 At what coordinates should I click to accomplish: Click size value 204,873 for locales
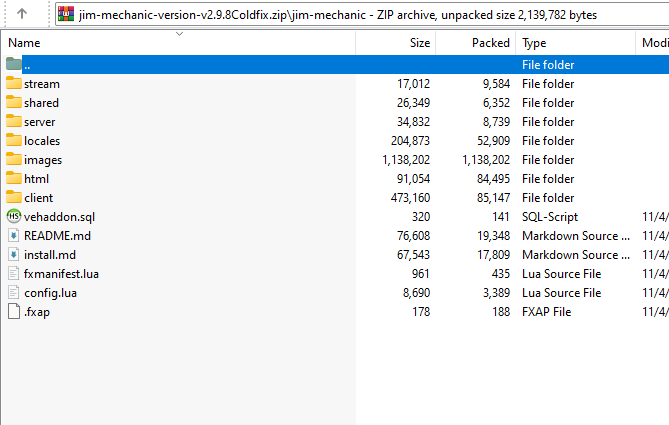(410, 141)
